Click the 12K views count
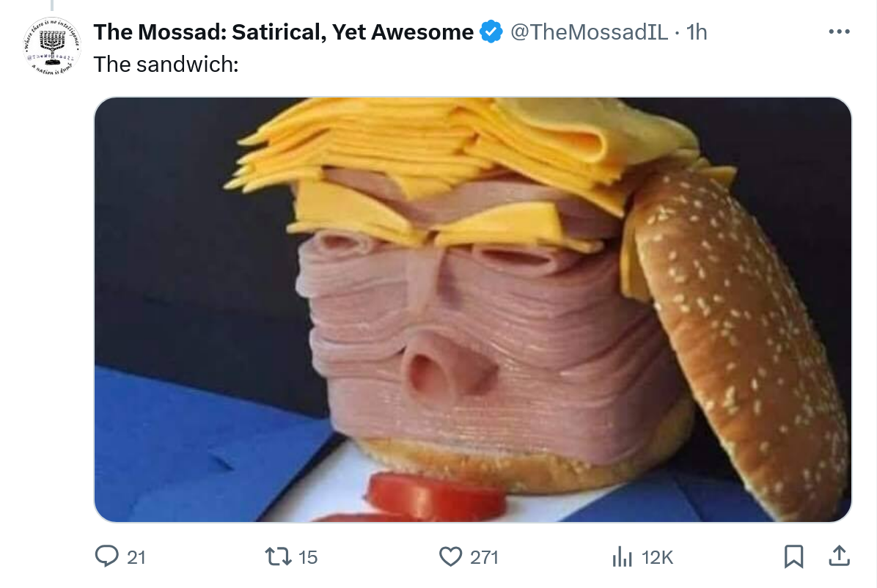Viewport: 877px width, 588px height. tap(657, 557)
